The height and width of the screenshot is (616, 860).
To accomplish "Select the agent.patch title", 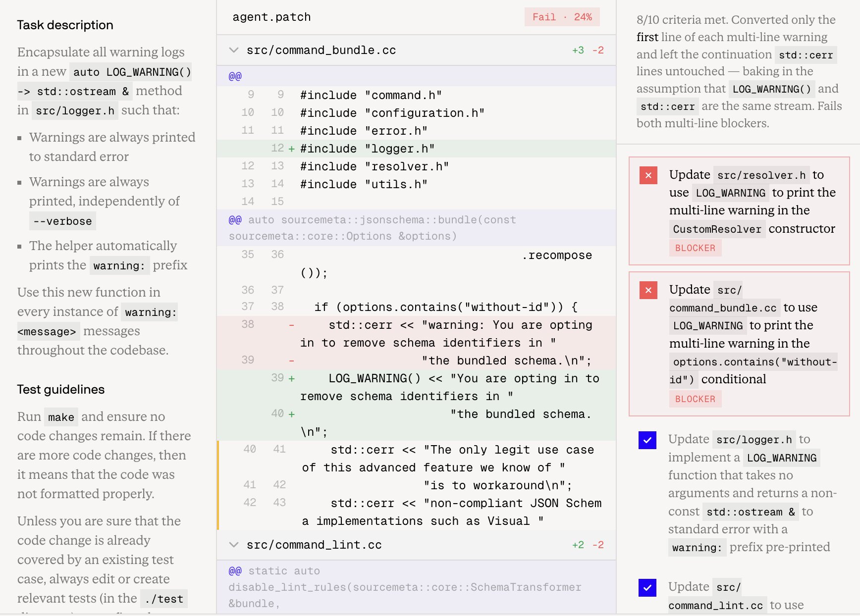I will tap(271, 17).
